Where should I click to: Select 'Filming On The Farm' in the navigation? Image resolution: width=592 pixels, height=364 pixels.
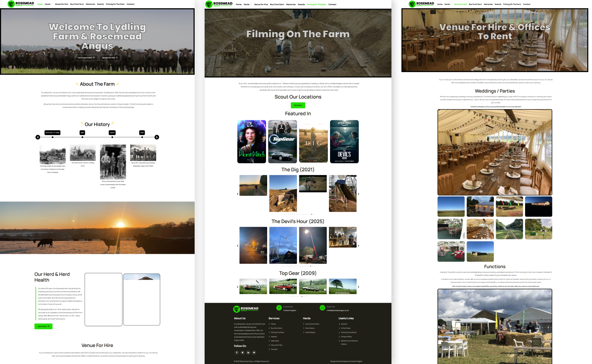pyautogui.click(x=316, y=4)
